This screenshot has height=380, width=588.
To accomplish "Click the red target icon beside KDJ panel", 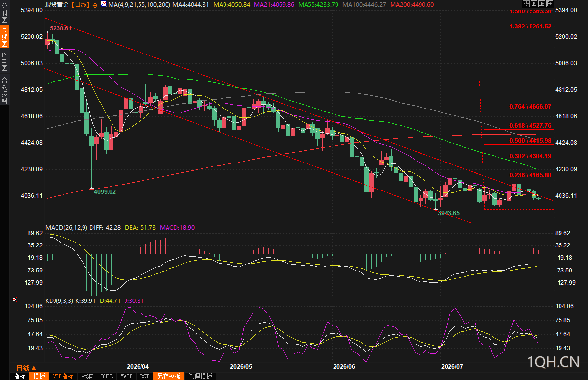I will [x=14, y=299].
